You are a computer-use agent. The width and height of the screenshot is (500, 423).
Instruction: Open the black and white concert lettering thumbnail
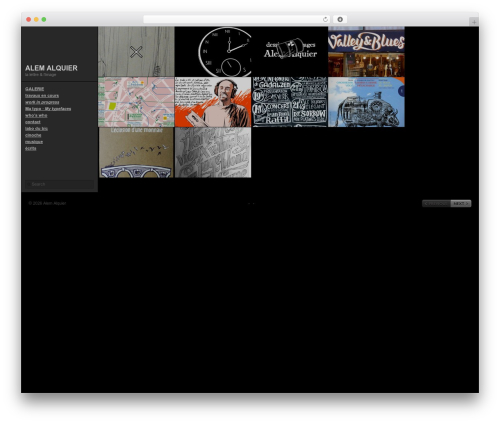pos(290,102)
